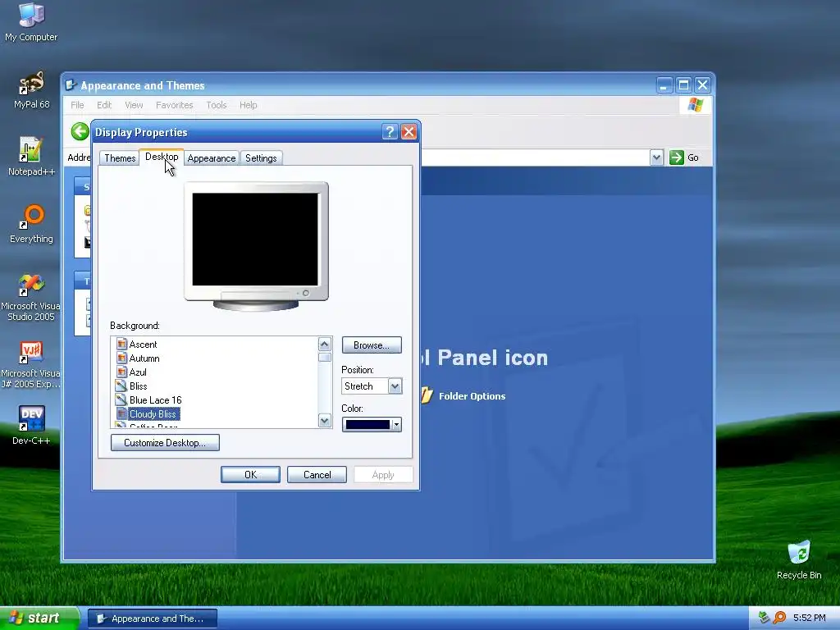The image size is (840, 630).
Task: Open the Help menu
Action: 248,105
